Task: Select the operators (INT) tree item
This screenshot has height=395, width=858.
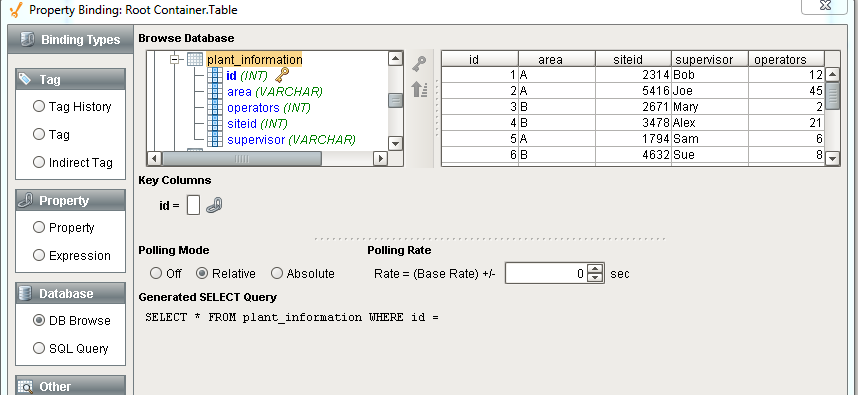Action: pos(269,108)
